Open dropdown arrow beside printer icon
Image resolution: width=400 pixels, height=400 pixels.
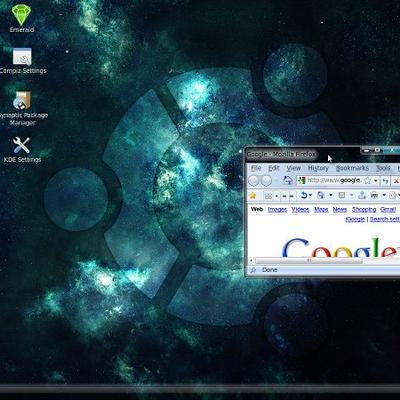coord(384,195)
